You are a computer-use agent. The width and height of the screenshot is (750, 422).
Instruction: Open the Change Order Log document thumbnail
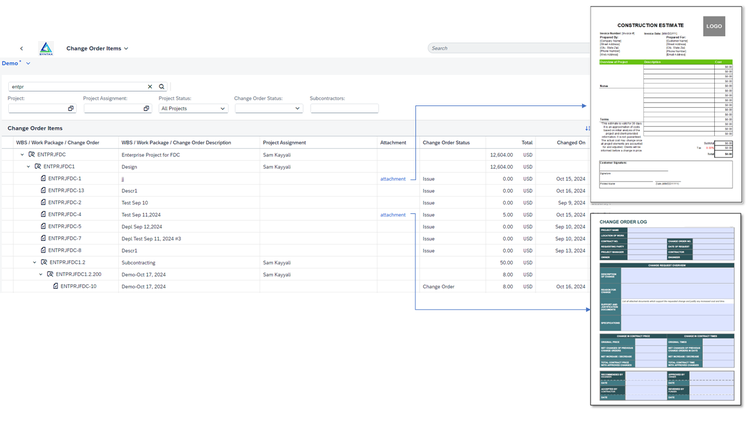[x=666, y=310]
